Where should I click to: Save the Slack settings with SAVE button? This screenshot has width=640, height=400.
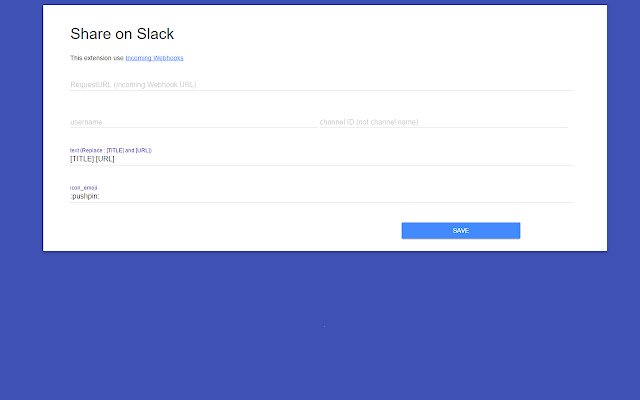tap(460, 231)
